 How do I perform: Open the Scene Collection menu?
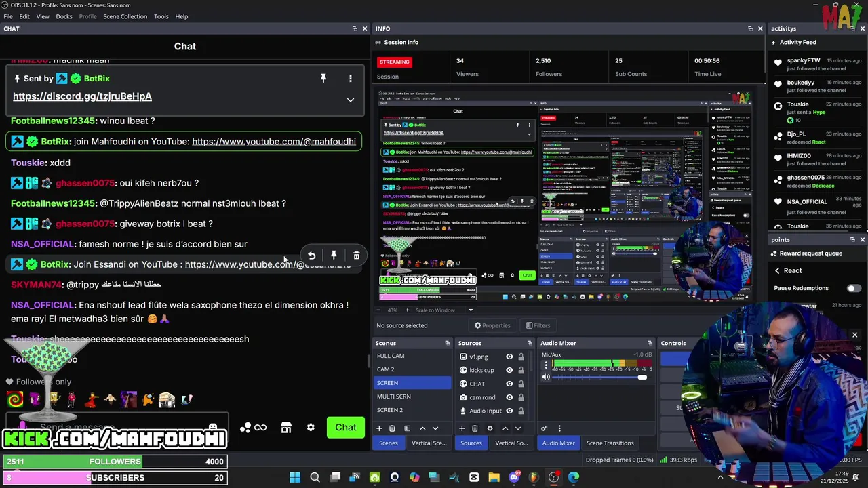click(125, 16)
